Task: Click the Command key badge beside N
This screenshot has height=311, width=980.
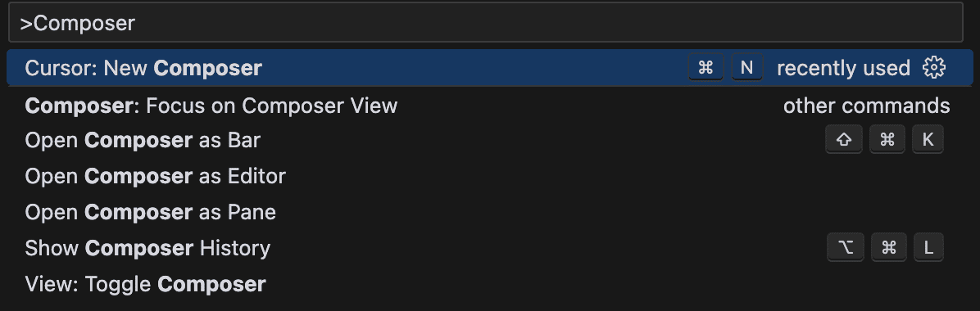Action: (706, 67)
